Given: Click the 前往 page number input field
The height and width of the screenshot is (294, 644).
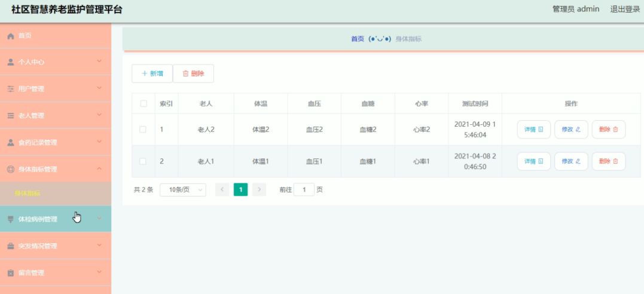Looking at the screenshot, I should coord(304,189).
